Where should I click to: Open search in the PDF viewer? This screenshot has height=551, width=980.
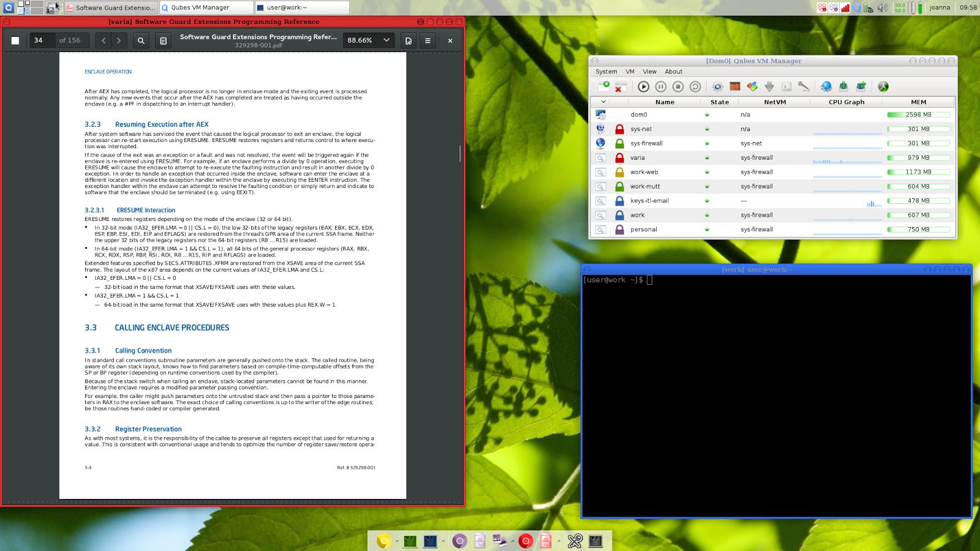(x=141, y=40)
